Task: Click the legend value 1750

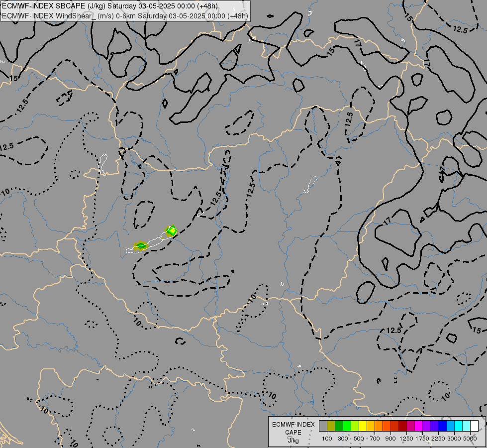Action: click(x=422, y=439)
